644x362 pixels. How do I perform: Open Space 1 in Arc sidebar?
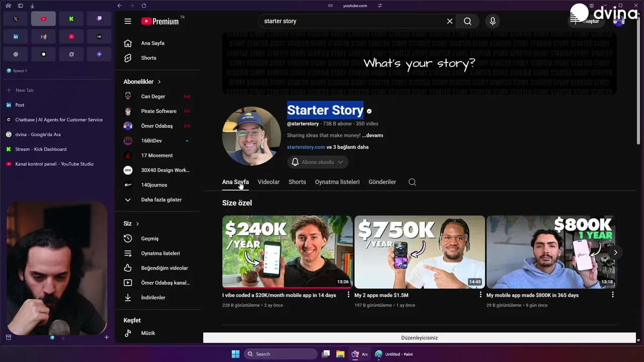[17, 71]
